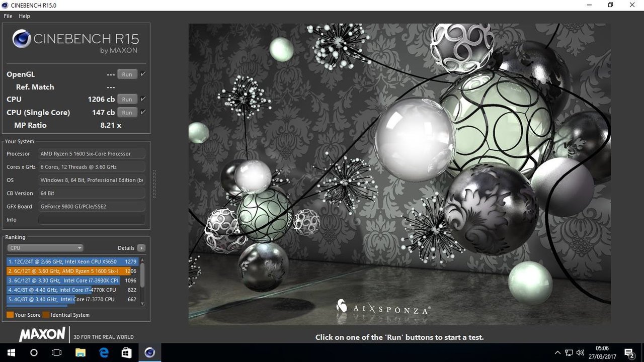Click the Info text field
Viewport: 644px width, 362px height.
pyautogui.click(x=92, y=220)
